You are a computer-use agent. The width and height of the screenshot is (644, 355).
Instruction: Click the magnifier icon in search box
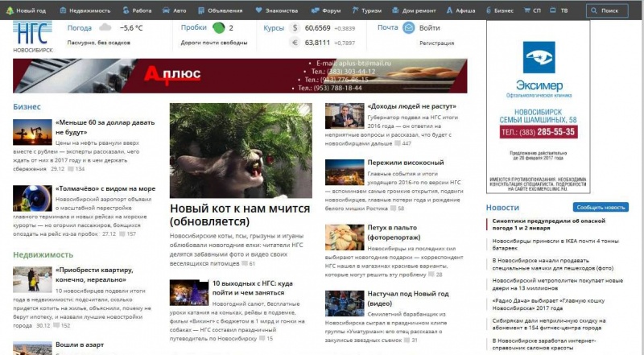click(594, 10)
